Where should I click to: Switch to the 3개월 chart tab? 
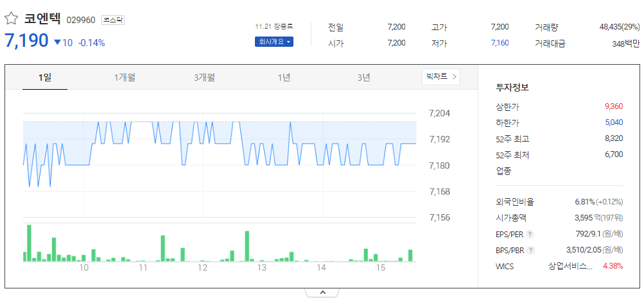click(205, 77)
